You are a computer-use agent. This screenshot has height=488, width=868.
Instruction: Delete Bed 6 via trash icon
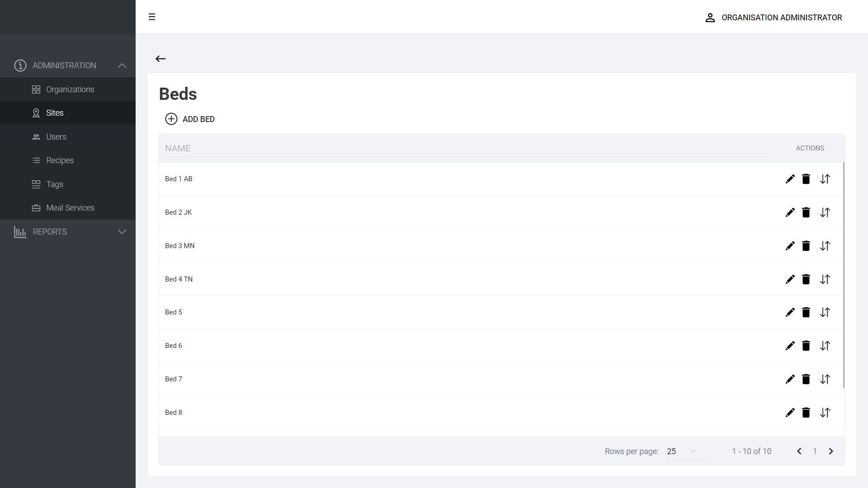tap(806, 346)
